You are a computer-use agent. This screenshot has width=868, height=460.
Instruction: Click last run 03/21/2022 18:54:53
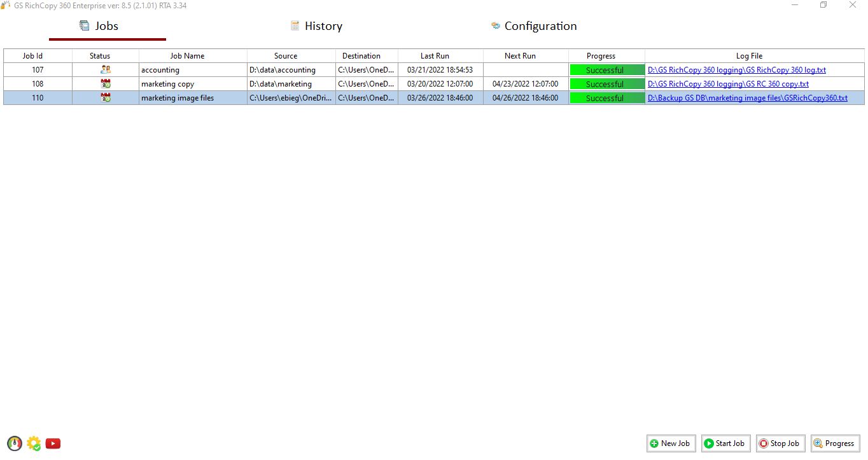click(440, 70)
